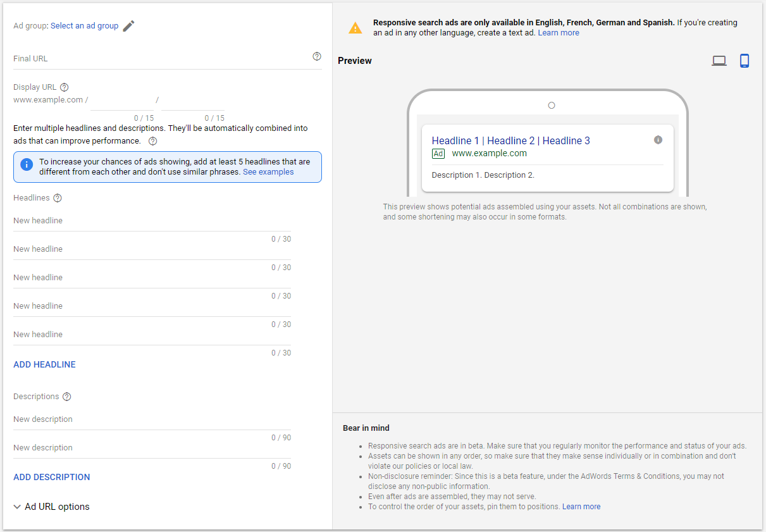Screen dimensions: 766x532
Task: Click 'Learn more' link in language warning
Action: [x=559, y=33]
